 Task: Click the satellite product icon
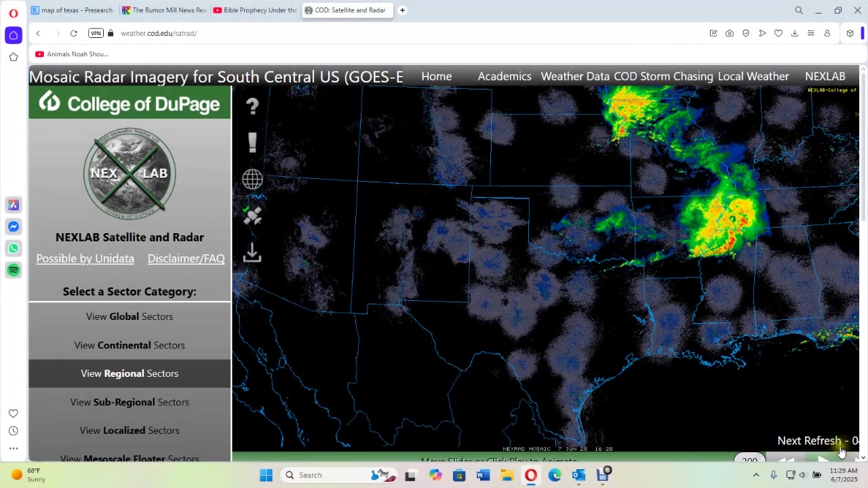pyautogui.click(x=252, y=216)
